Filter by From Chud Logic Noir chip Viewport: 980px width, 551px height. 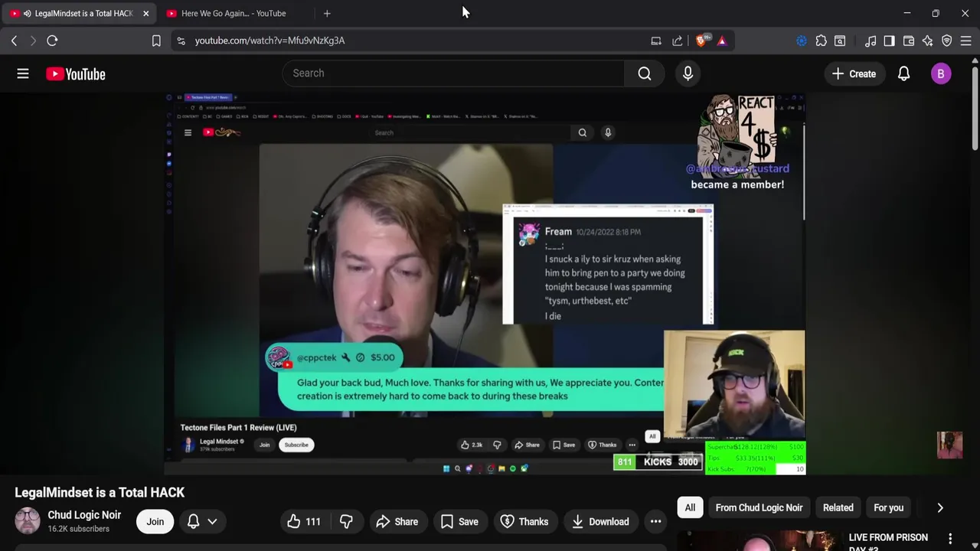point(759,507)
